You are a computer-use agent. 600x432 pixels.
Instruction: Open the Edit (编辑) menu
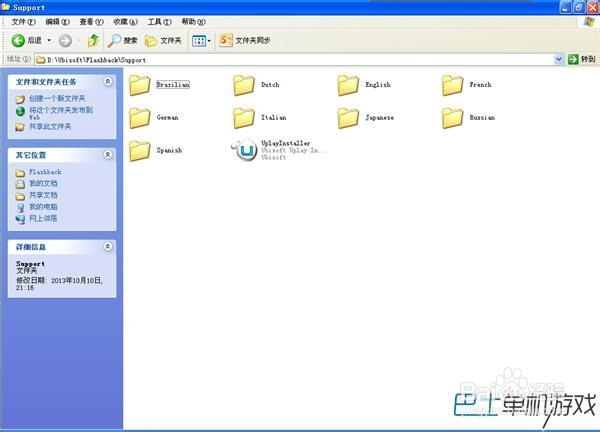(57, 22)
